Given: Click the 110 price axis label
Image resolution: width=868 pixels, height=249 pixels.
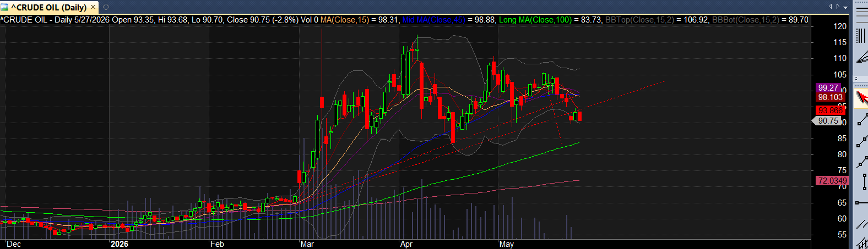Looking at the screenshot, I should pos(840,58).
